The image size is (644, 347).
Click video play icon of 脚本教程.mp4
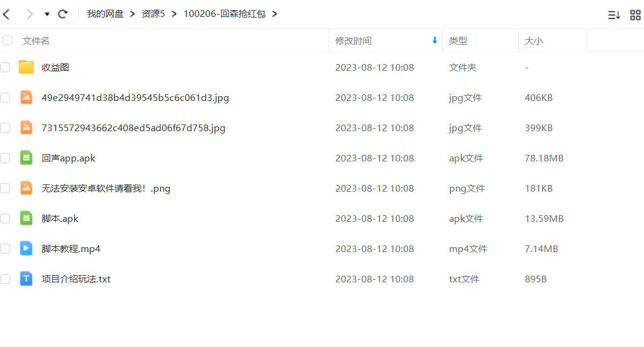pos(26,248)
